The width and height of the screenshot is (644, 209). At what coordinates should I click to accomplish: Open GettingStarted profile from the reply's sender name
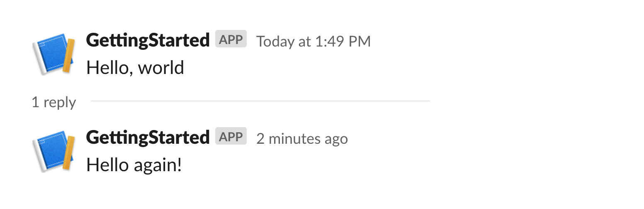click(x=148, y=138)
